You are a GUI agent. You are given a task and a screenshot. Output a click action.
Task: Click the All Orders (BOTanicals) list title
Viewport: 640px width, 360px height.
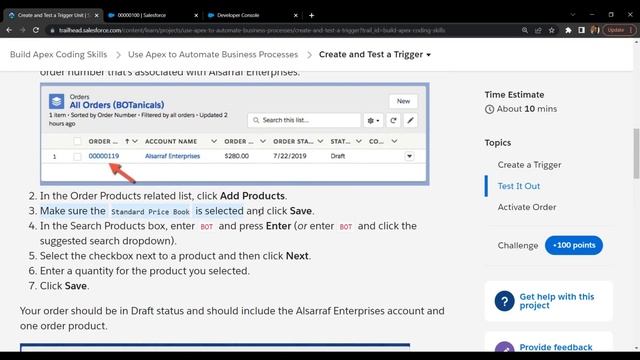(x=117, y=105)
